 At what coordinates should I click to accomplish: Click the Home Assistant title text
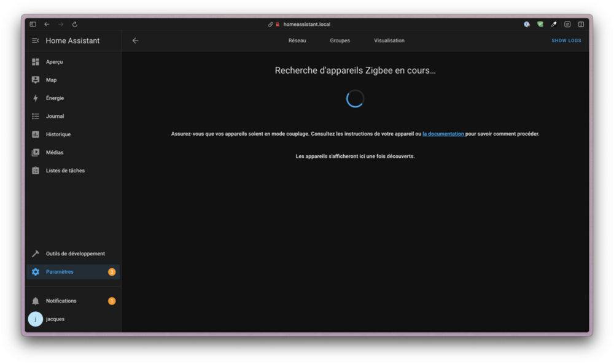pyautogui.click(x=72, y=41)
